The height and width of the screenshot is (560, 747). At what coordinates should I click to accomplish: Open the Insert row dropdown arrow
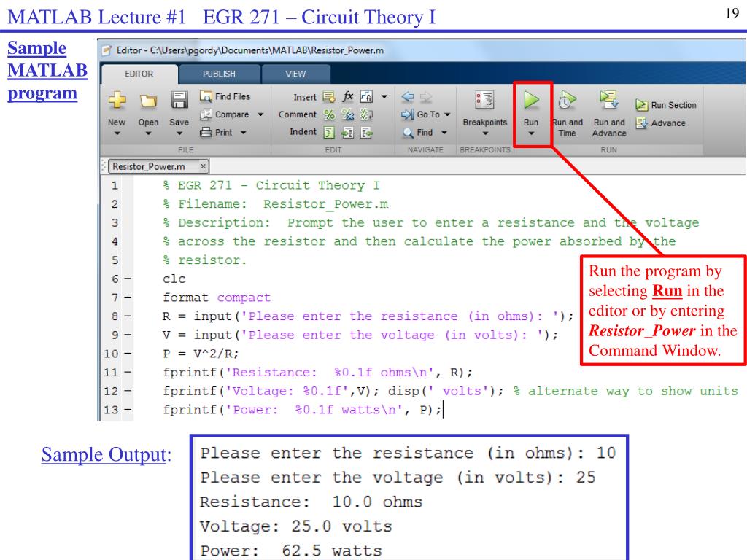click(x=384, y=97)
